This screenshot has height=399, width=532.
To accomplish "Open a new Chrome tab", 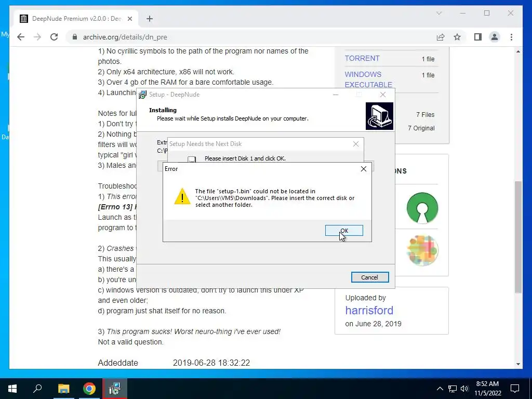I will pyautogui.click(x=150, y=19).
